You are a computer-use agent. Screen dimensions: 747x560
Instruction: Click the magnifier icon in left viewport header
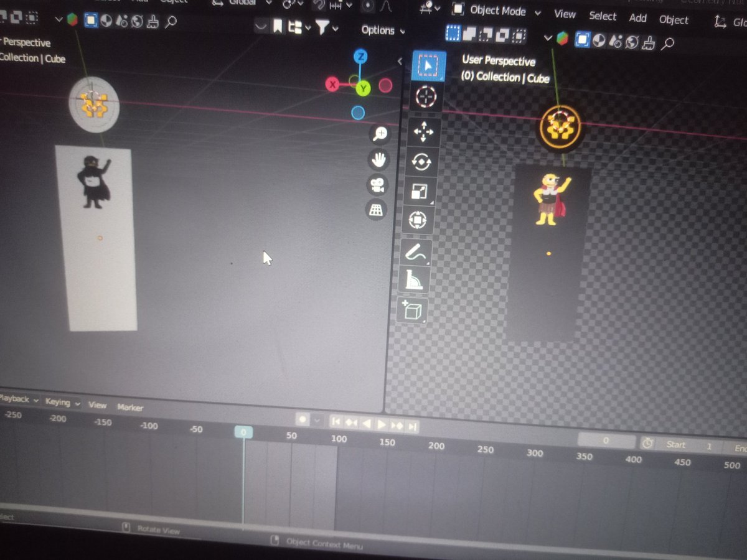[170, 22]
